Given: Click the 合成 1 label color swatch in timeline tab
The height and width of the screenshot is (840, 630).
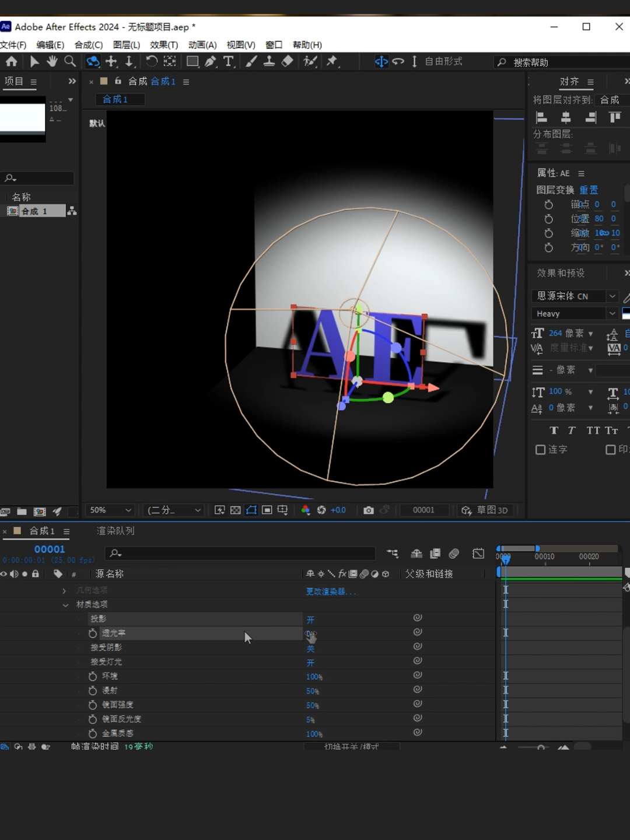Looking at the screenshot, I should 17,531.
